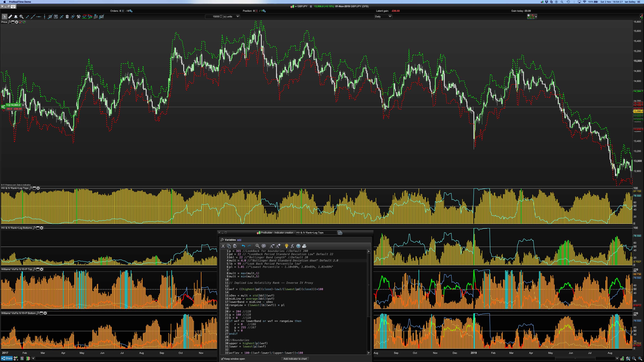Expand the units type dropdown

click(237, 17)
